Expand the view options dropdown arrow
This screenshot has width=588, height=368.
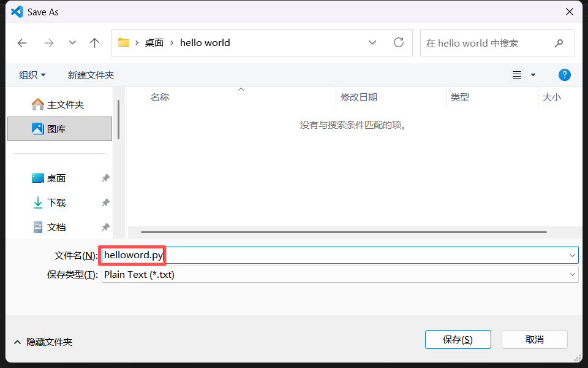click(533, 75)
